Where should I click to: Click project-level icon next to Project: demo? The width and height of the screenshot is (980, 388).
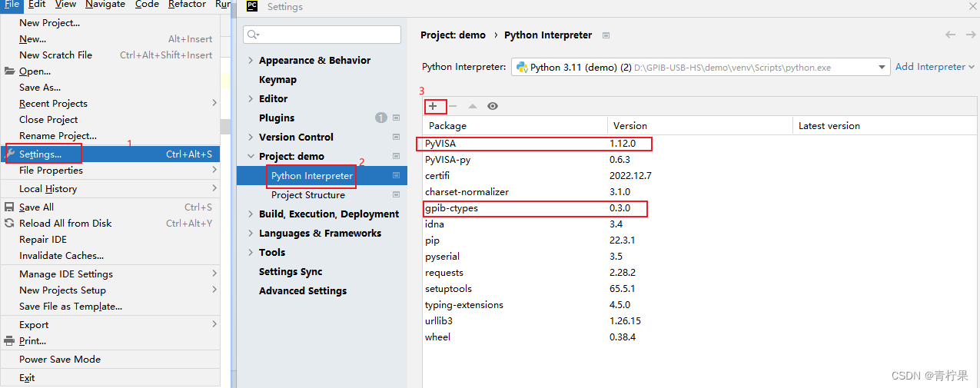[397, 156]
